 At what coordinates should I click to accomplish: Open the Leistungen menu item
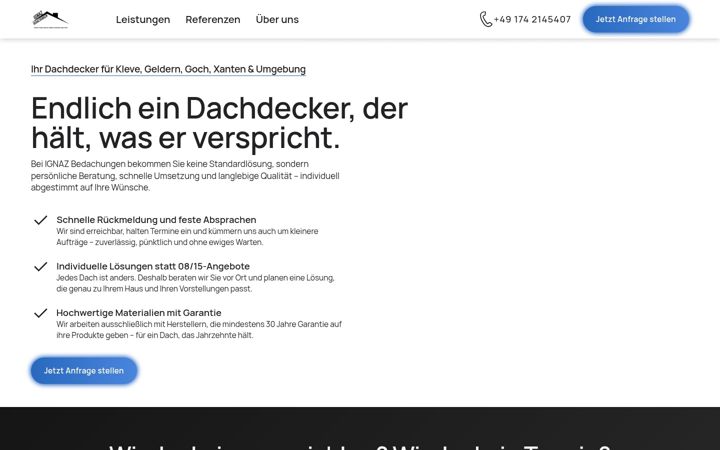pos(143,19)
